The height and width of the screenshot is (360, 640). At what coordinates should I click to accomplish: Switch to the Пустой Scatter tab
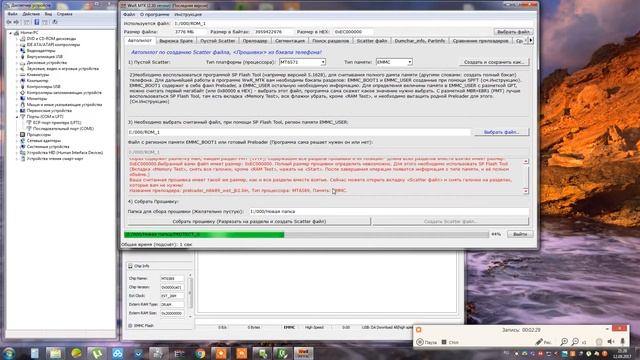[218, 41]
